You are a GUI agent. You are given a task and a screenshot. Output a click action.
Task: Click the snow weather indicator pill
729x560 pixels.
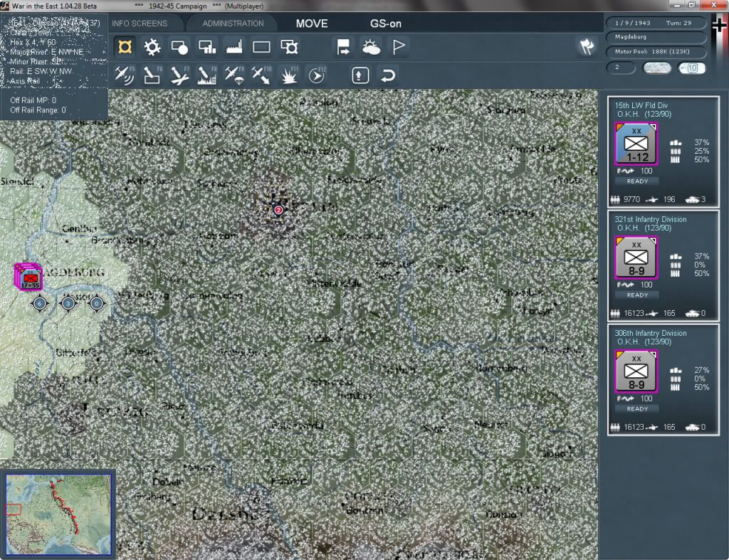coord(656,68)
